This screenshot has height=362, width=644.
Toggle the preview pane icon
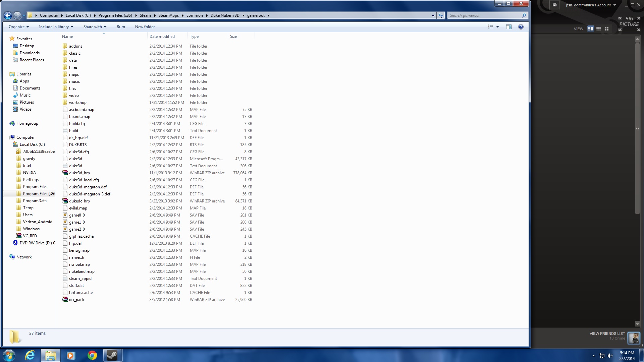tap(508, 27)
